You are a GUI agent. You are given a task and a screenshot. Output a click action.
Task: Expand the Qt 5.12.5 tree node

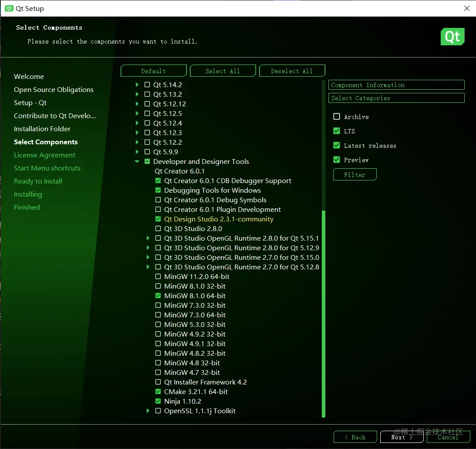pos(137,113)
